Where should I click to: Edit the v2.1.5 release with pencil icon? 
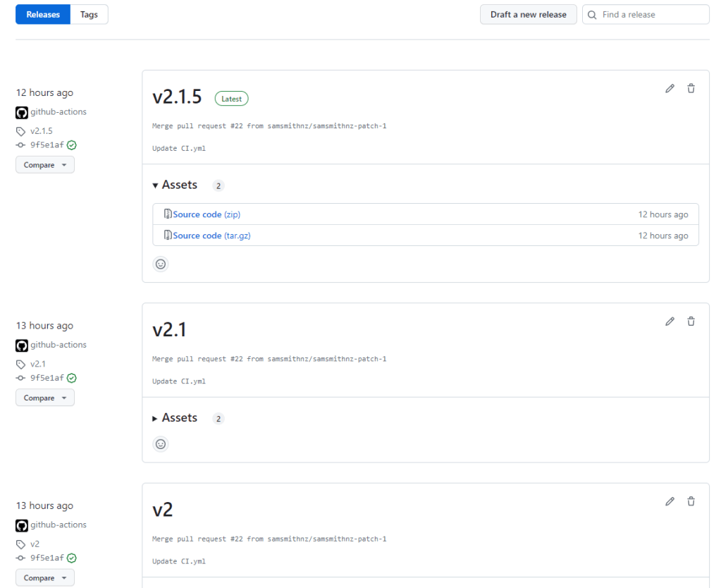(670, 89)
